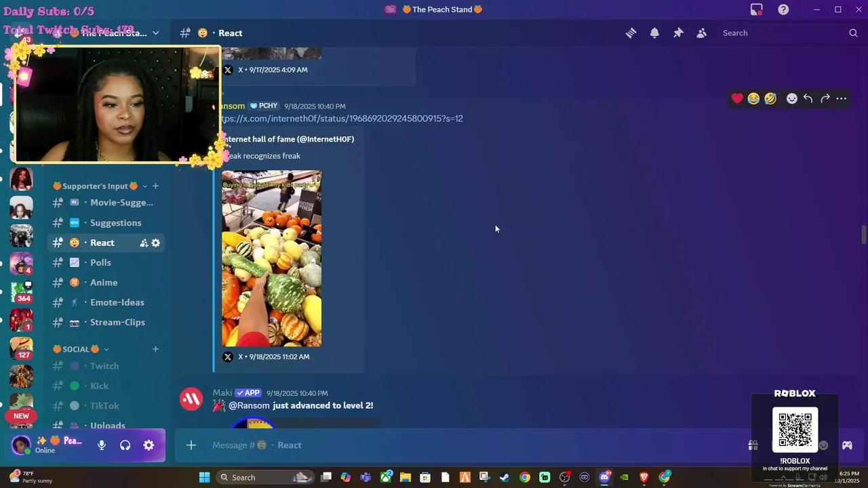Open the More options ellipsis on message

click(842, 98)
